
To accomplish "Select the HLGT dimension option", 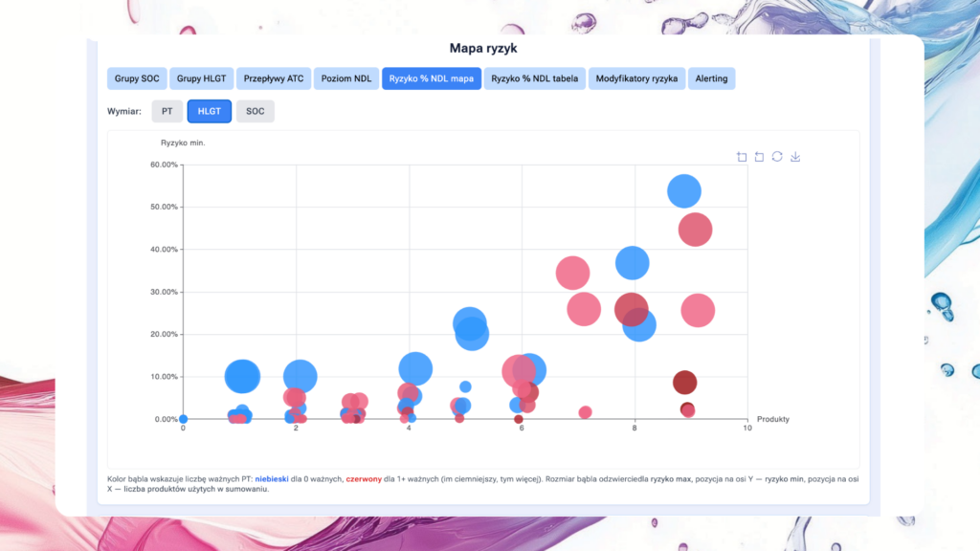I will pos(209,112).
